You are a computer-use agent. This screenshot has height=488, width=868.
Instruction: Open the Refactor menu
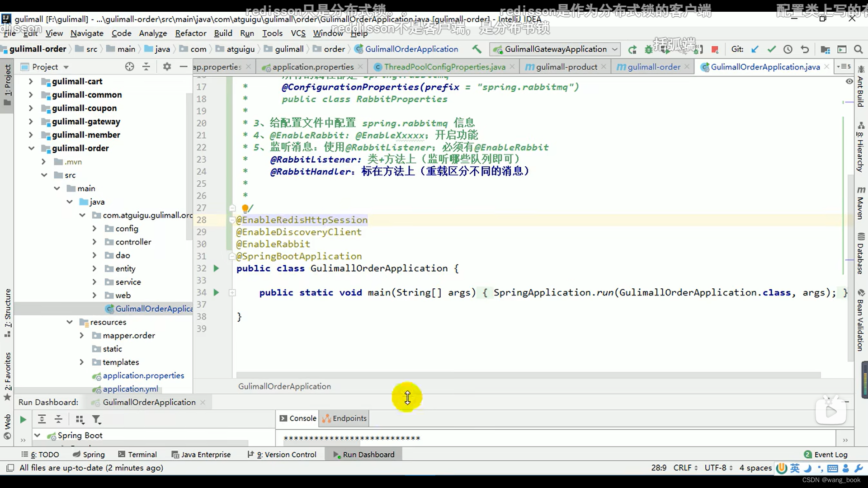tap(191, 33)
